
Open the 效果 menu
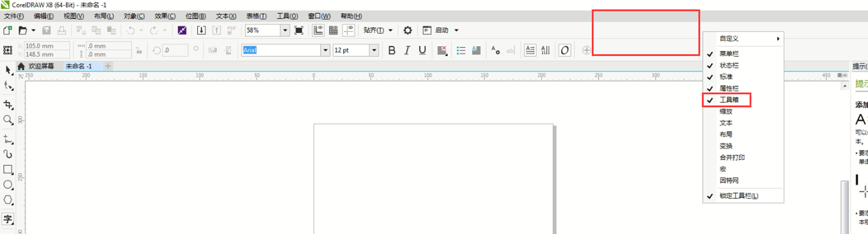point(165,16)
